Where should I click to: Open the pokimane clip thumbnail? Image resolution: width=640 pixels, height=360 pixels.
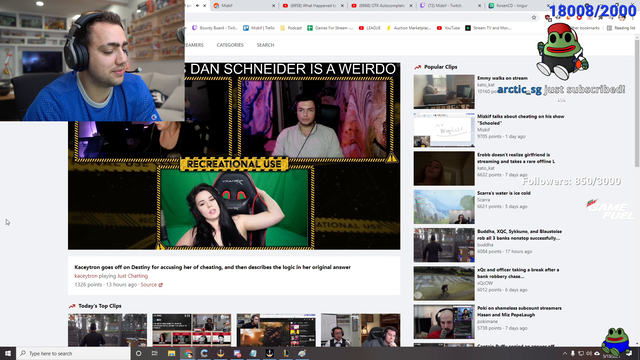click(x=444, y=322)
